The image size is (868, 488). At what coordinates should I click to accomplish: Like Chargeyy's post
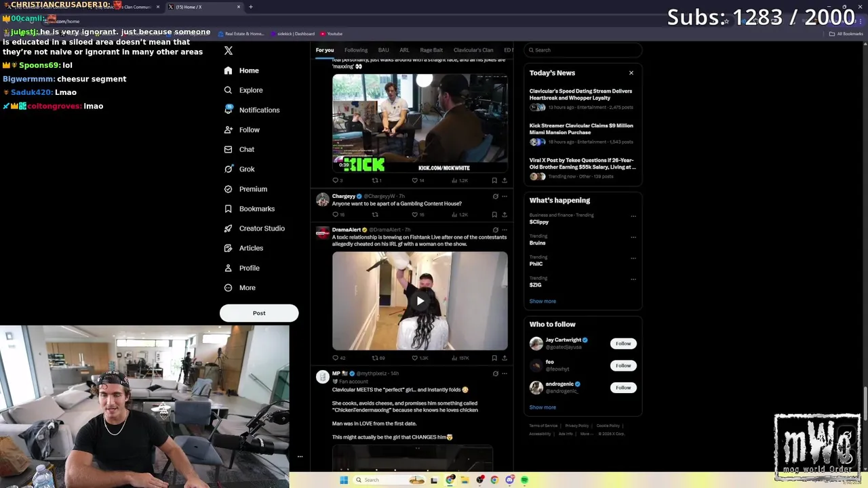click(x=415, y=215)
